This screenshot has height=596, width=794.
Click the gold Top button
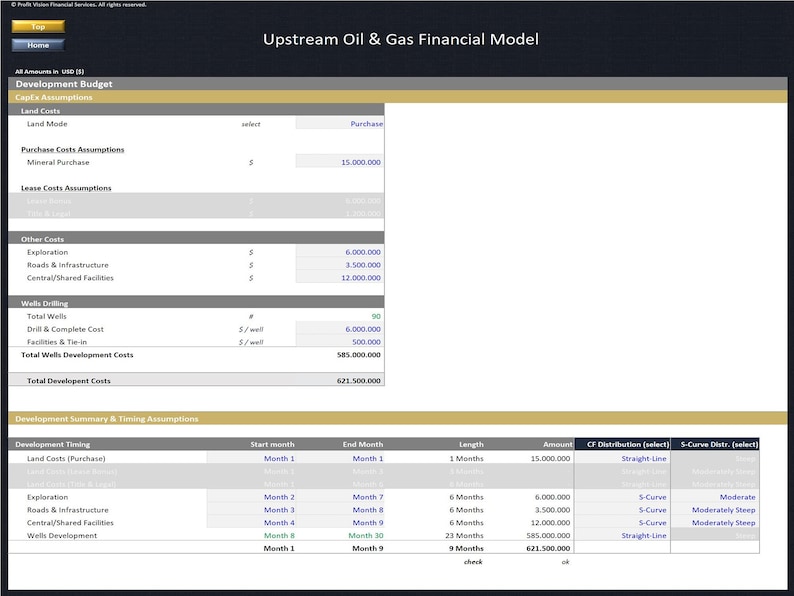click(38, 26)
